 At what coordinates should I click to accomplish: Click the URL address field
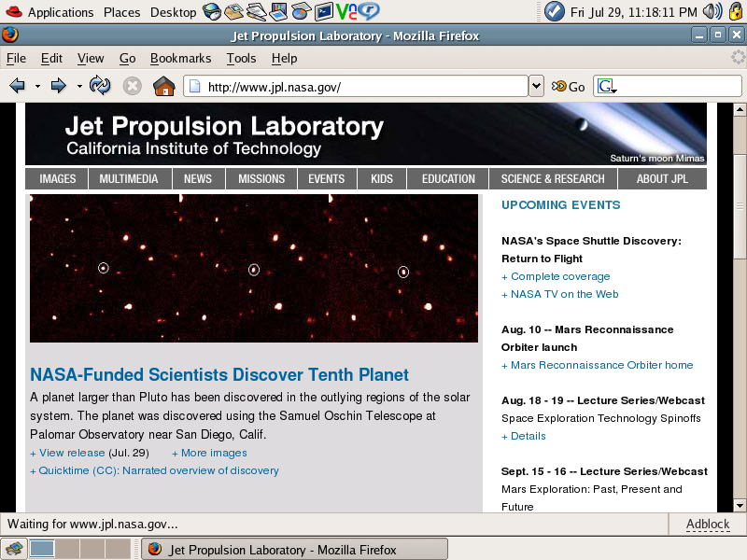tap(357, 87)
